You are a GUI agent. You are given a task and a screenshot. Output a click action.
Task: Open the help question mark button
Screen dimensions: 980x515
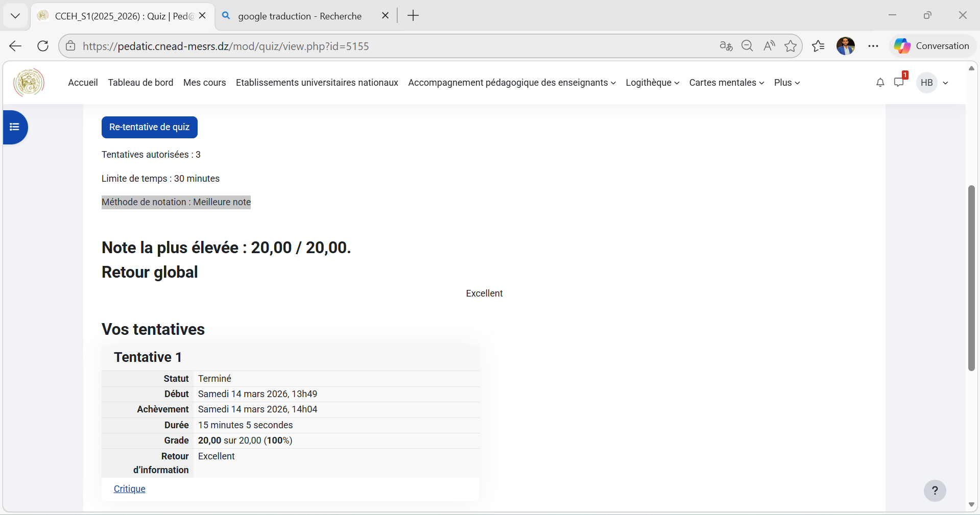point(935,491)
